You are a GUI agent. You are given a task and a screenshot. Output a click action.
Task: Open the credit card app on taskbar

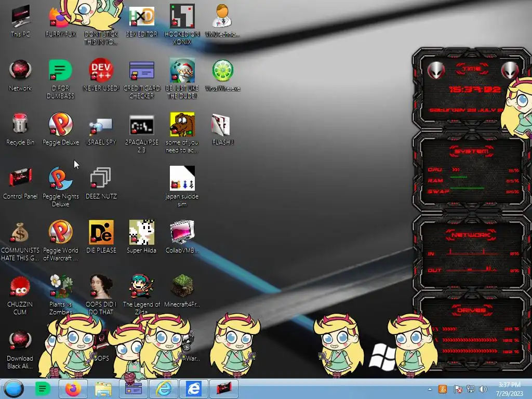134,389
